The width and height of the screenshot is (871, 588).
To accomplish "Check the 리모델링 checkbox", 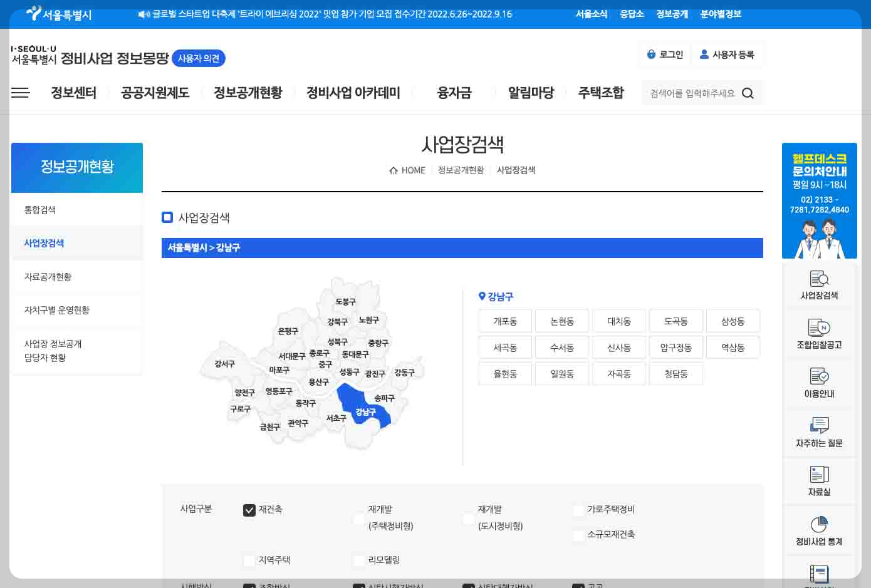I will pos(358,560).
